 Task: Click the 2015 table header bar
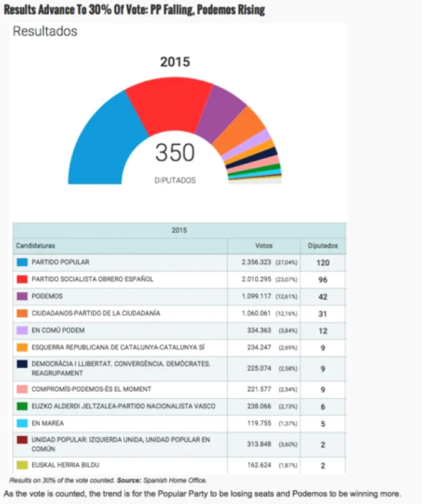(179, 230)
